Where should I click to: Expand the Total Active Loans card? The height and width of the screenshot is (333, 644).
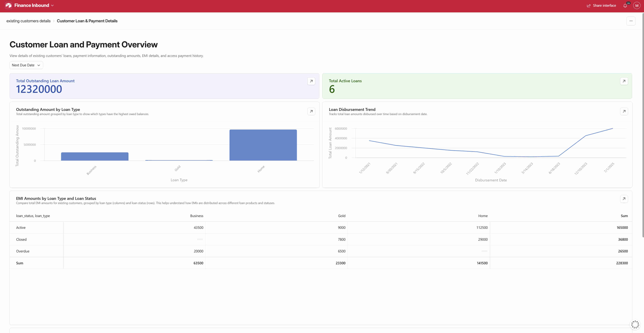coord(624,81)
